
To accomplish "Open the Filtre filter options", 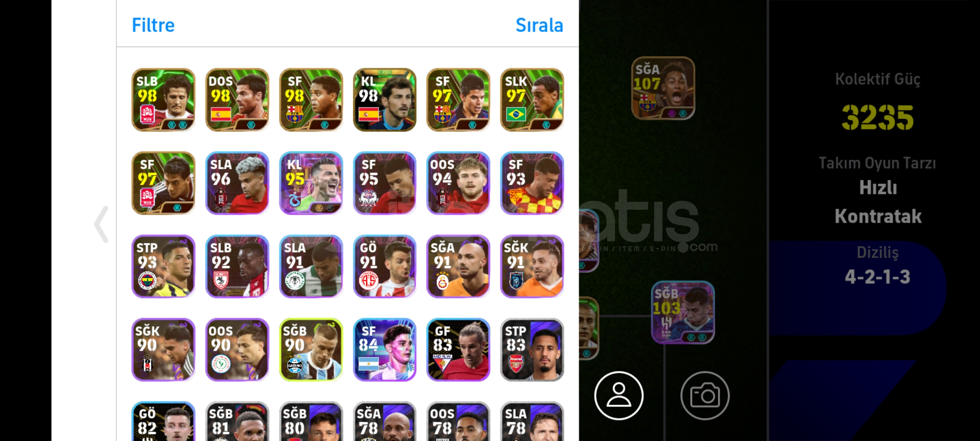I will click(153, 25).
